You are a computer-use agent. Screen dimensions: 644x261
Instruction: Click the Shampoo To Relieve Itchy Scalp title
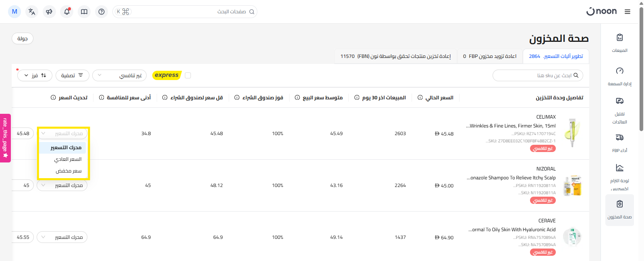click(x=511, y=178)
